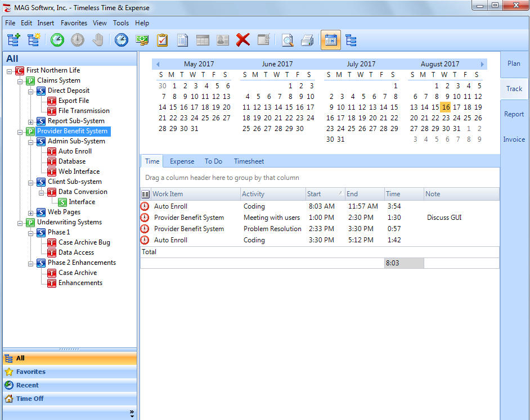Viewport: 530px width, 420px height.
Task: Expand the Report Sub-System node
Action: 31,121
